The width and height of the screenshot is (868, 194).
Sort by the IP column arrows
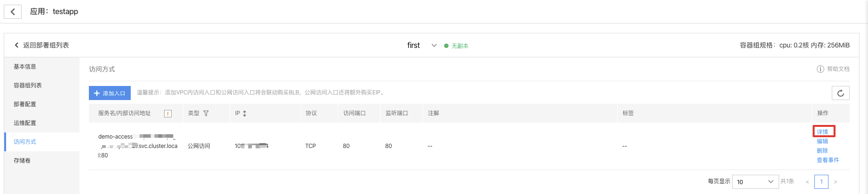pyautogui.click(x=245, y=113)
